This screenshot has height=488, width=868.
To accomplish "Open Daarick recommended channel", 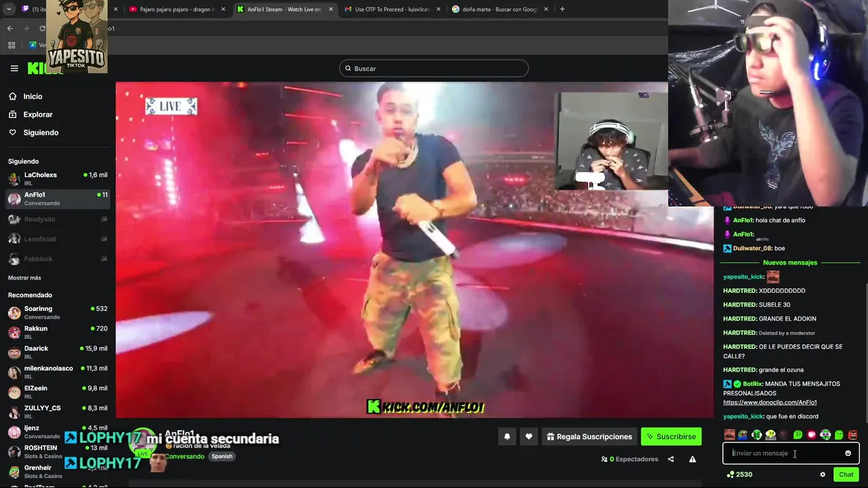I will click(57, 352).
